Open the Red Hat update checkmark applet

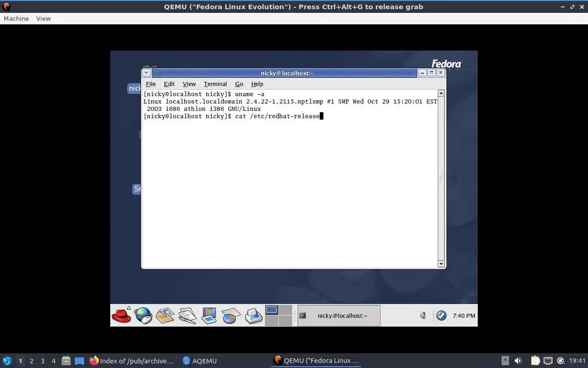[x=441, y=316]
